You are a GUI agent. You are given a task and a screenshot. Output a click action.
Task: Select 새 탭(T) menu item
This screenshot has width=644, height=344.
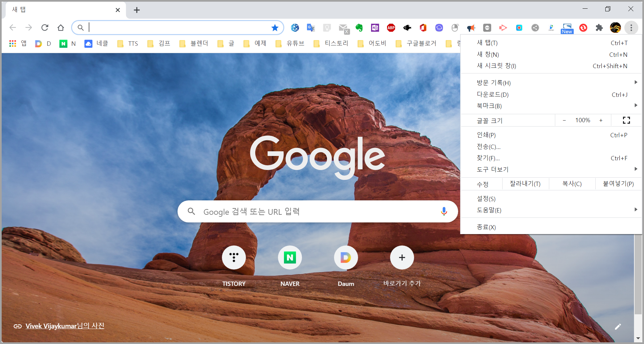click(x=551, y=43)
